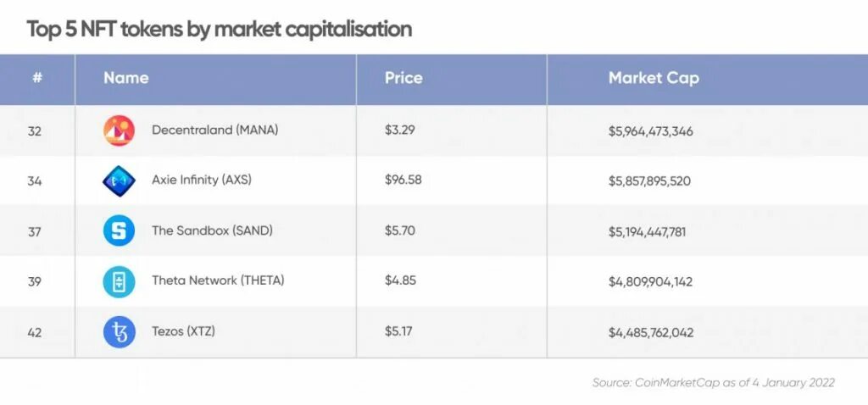Open the Axie Infinity (AXS) name link
The height and width of the screenshot is (405, 868).
[202, 180]
